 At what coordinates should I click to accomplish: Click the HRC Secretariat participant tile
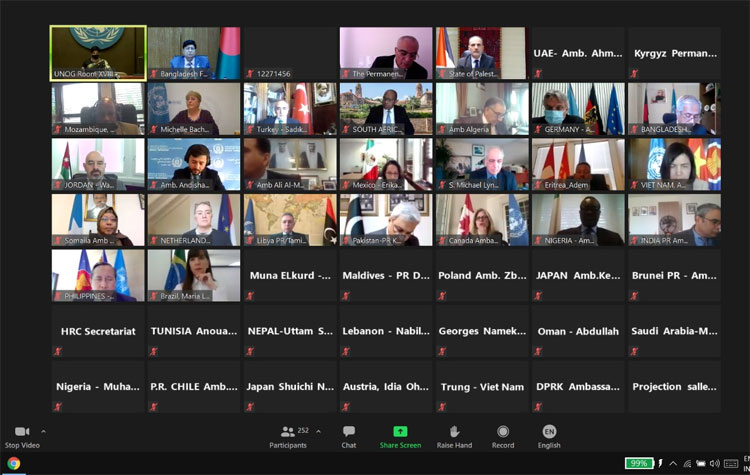98,331
